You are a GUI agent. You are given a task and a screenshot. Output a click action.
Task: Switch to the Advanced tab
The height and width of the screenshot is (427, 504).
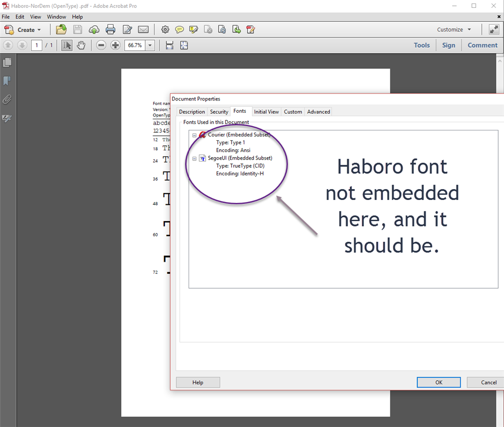(x=318, y=112)
